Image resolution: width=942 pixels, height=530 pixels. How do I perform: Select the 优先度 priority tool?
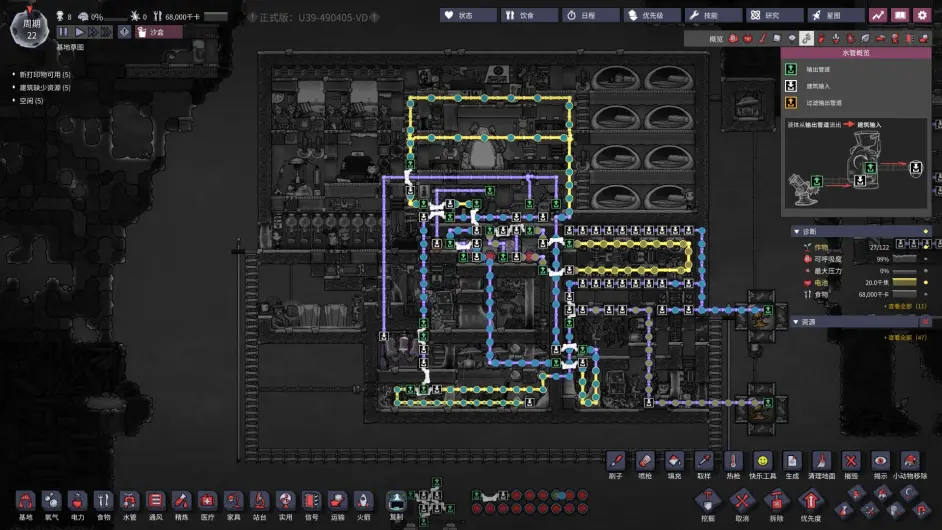[810, 505]
